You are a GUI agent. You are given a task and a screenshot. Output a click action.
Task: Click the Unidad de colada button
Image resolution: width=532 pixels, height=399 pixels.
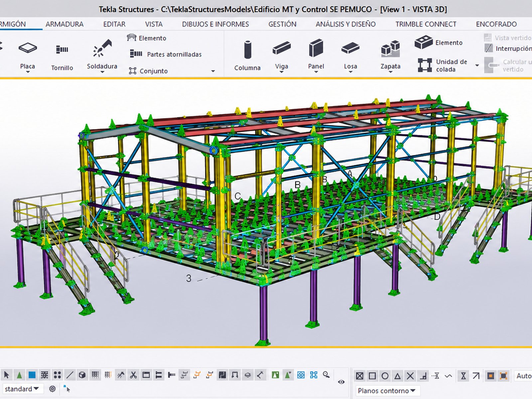(x=443, y=66)
